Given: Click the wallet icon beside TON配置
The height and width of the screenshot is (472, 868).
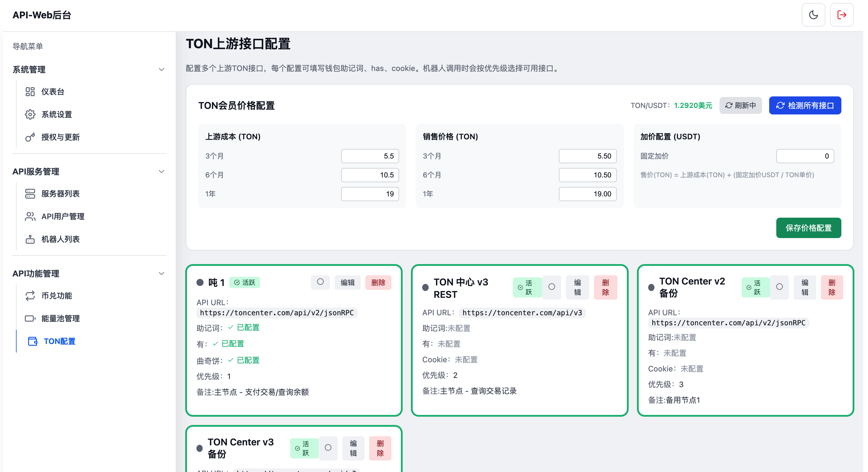Looking at the screenshot, I should pyautogui.click(x=33, y=341).
